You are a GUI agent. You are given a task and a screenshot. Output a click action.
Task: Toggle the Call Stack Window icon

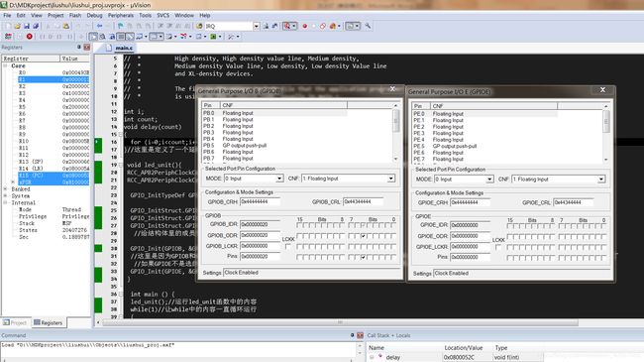130,37
